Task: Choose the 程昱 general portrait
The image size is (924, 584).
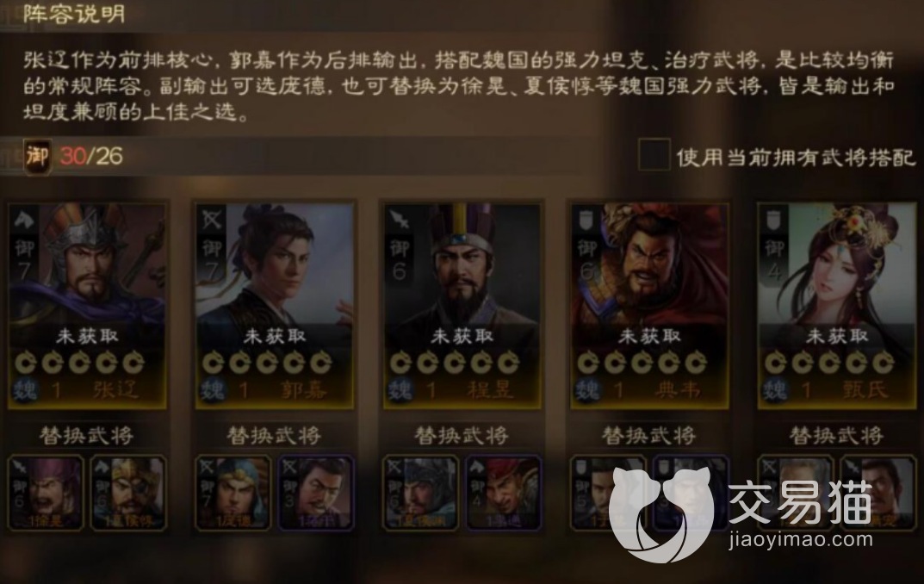Action: click(462, 305)
